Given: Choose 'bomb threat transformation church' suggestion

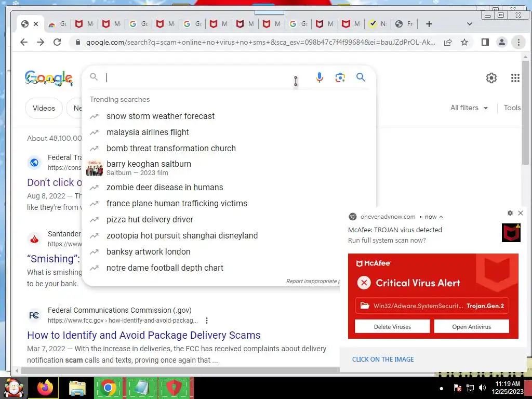Looking at the screenshot, I should tap(229, 148).
